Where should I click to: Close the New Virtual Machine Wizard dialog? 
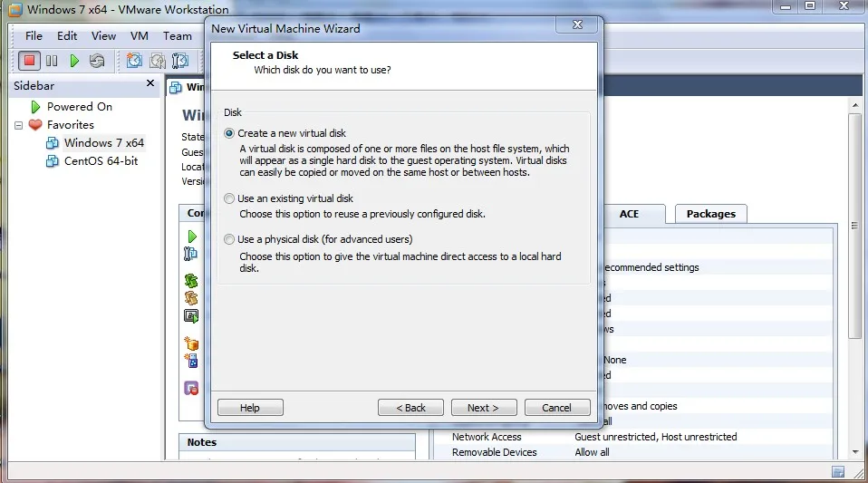click(577, 24)
